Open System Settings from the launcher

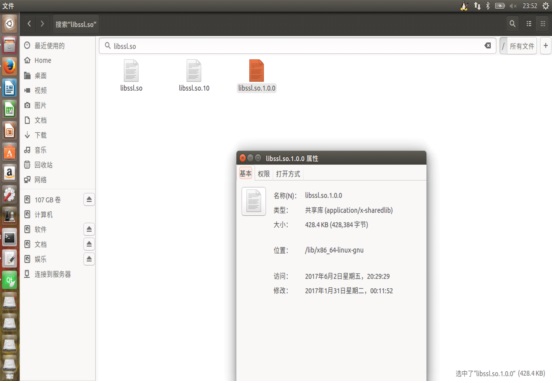tap(10, 195)
